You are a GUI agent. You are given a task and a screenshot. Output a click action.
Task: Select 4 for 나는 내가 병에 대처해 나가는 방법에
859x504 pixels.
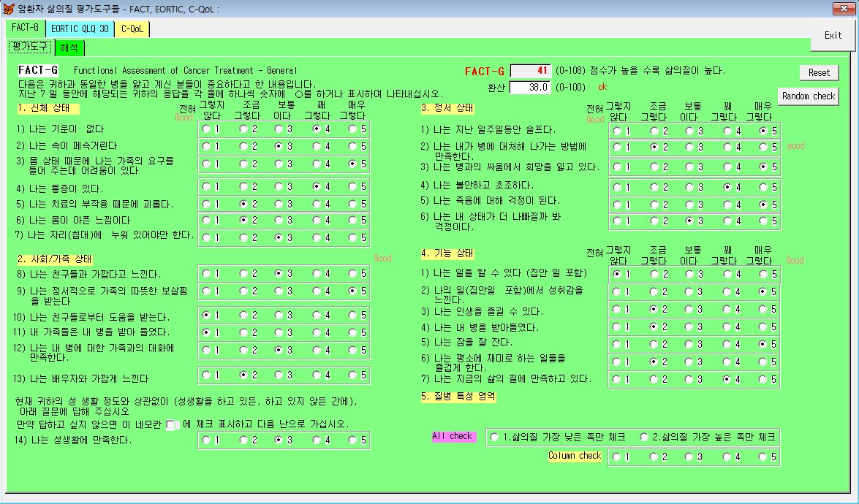pyautogui.click(x=727, y=148)
